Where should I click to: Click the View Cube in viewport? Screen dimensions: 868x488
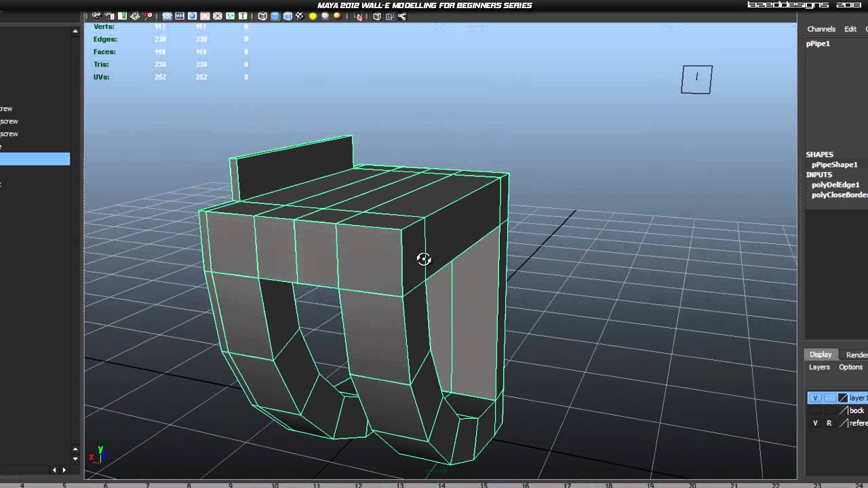tap(696, 79)
